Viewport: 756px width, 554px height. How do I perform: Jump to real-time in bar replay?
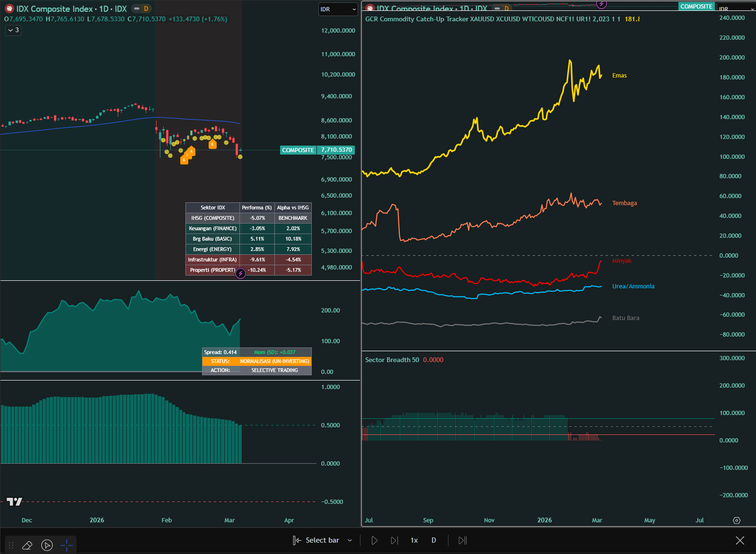[x=462, y=540]
